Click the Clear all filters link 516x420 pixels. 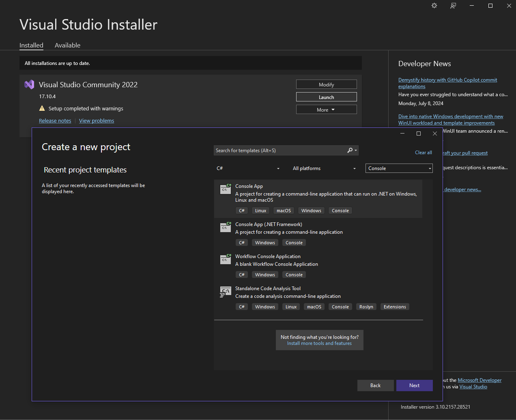[x=424, y=153]
